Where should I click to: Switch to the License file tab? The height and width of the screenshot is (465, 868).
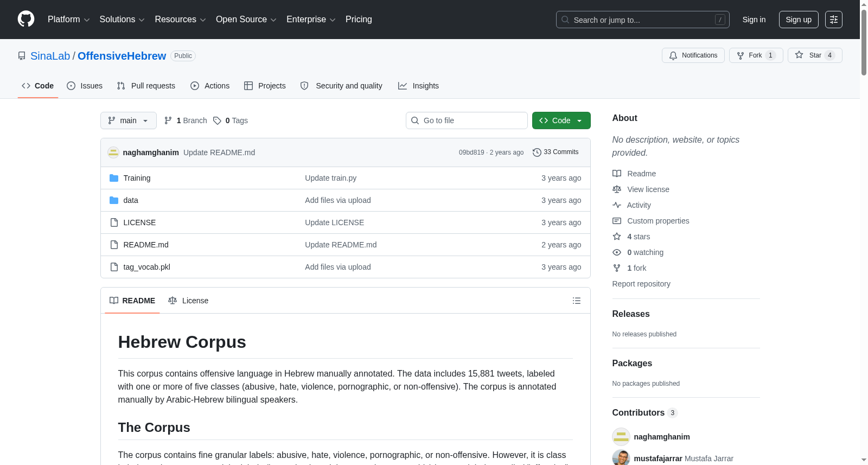click(188, 301)
